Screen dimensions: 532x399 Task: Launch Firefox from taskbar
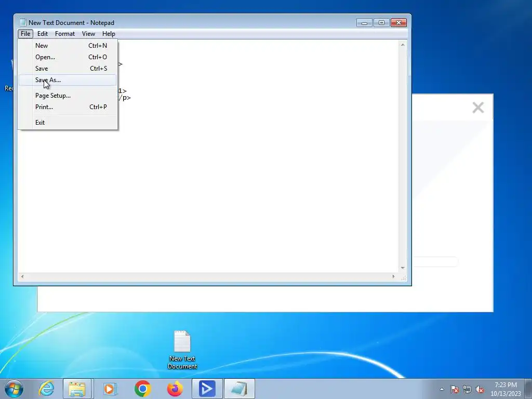pyautogui.click(x=175, y=389)
